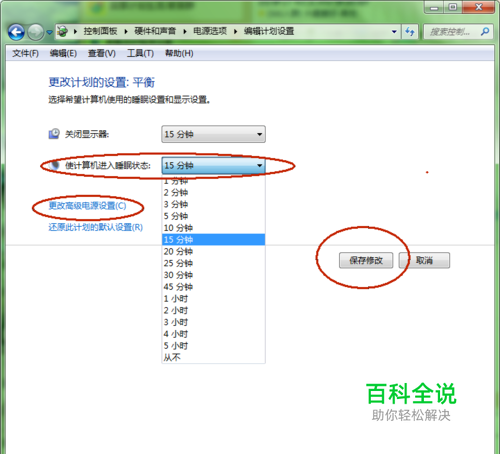Choose 4 小时 from the sleep list
Screen dimensions: 500x454
click(x=213, y=334)
